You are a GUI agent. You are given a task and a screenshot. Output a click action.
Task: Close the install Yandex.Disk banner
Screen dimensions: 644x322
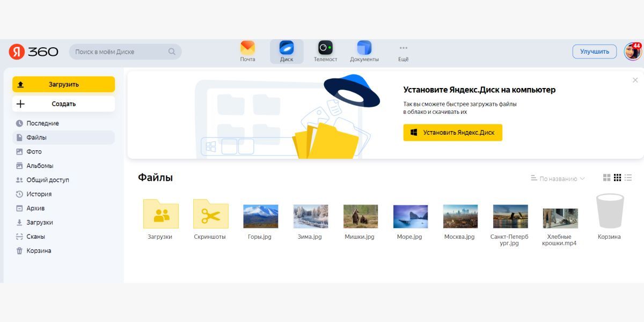point(635,80)
